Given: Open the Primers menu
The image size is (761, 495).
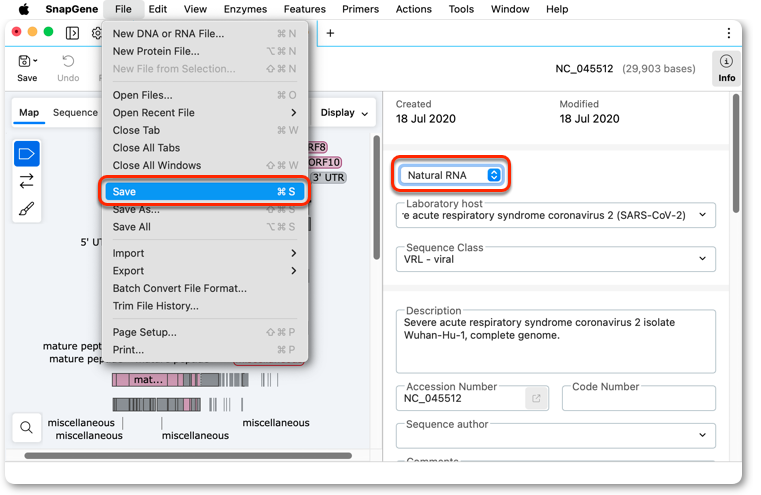Looking at the screenshot, I should point(361,9).
